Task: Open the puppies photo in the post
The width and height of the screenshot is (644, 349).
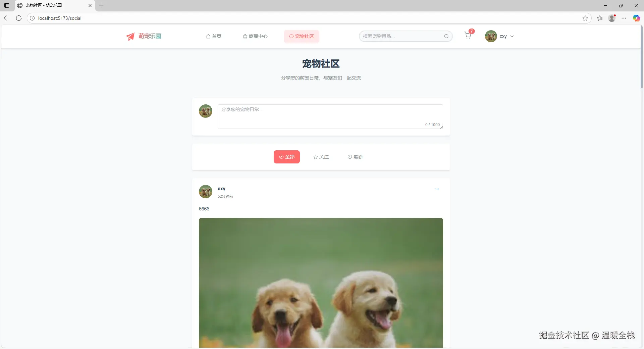Action: point(321,283)
